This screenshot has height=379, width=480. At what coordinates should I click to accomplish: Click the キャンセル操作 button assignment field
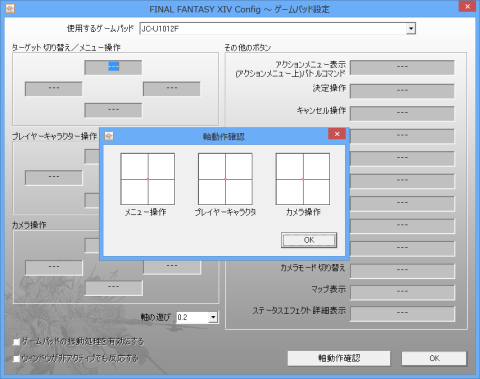point(402,113)
